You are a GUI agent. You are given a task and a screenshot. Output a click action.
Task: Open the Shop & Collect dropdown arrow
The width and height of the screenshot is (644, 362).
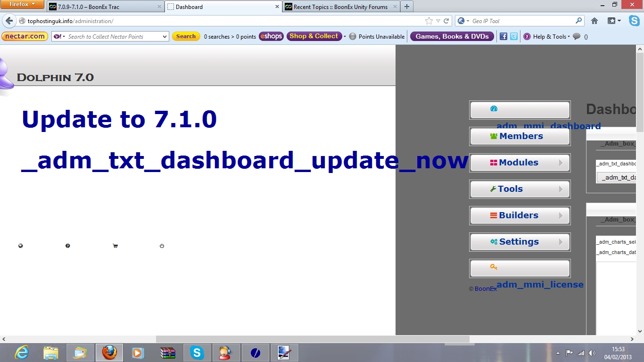(345, 36)
